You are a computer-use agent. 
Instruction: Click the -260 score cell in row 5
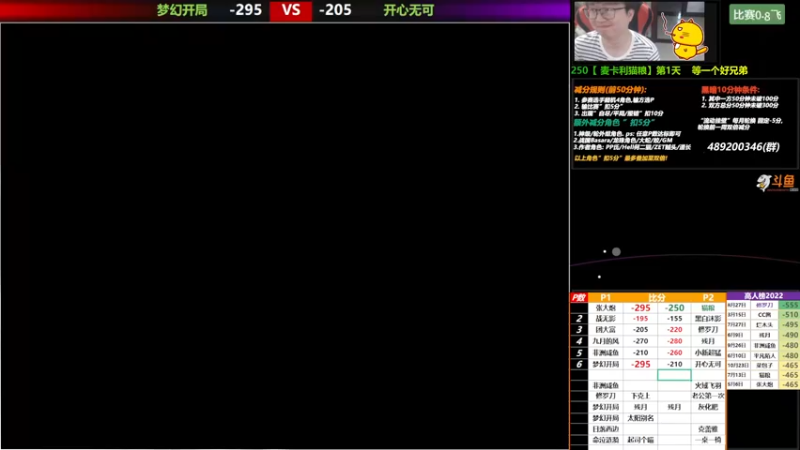click(x=674, y=353)
